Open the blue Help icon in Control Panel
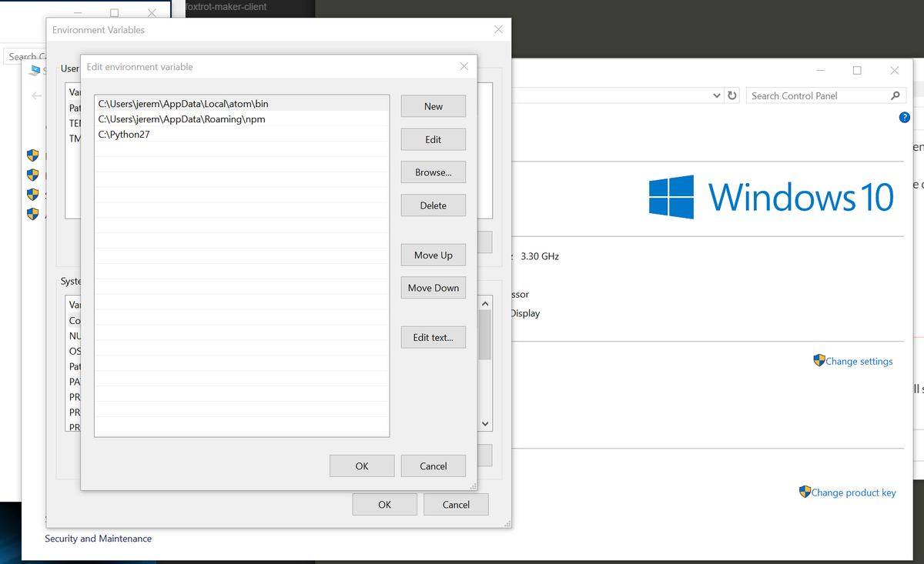This screenshot has width=924, height=564. click(x=905, y=117)
